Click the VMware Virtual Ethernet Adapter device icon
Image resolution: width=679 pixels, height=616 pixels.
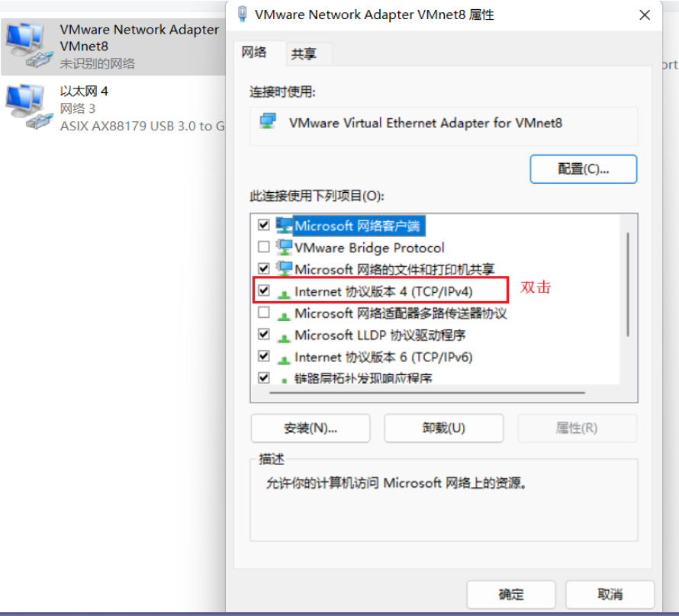[268, 121]
